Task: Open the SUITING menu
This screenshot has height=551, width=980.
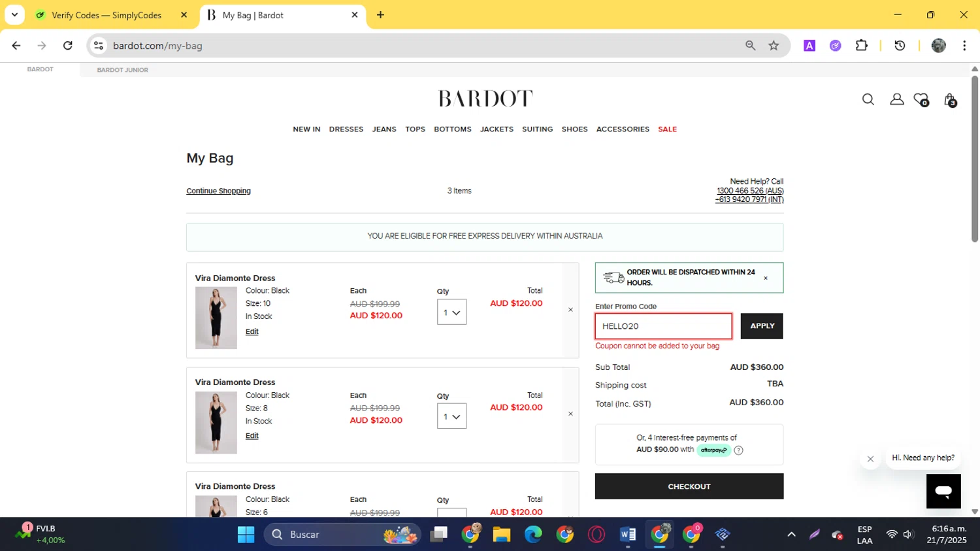Action: (x=537, y=129)
